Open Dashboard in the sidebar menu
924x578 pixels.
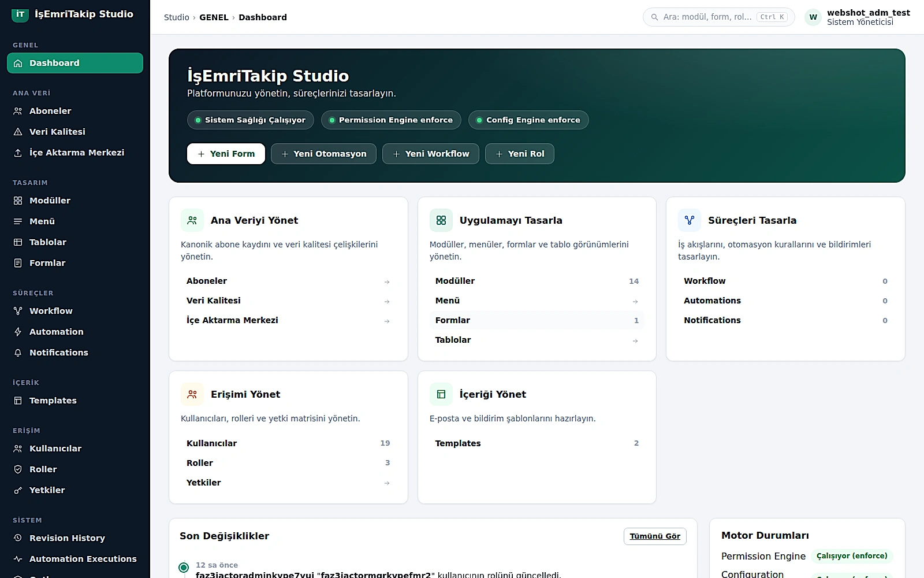coord(75,63)
